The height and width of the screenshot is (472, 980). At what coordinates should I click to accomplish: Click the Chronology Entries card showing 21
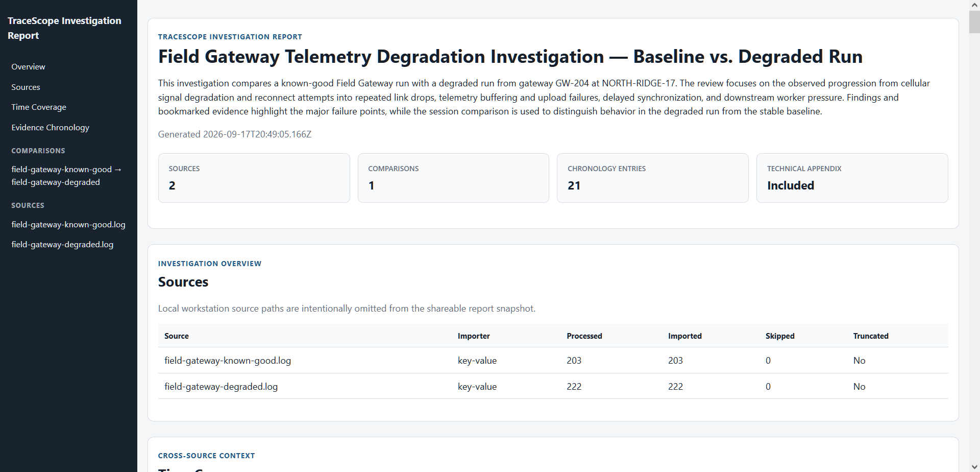point(652,178)
